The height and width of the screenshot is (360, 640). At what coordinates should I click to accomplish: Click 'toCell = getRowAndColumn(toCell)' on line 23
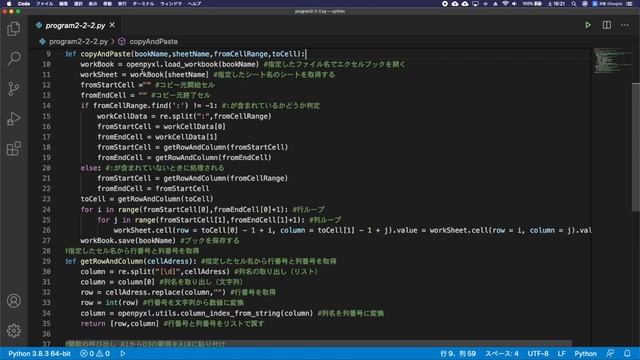pos(147,199)
